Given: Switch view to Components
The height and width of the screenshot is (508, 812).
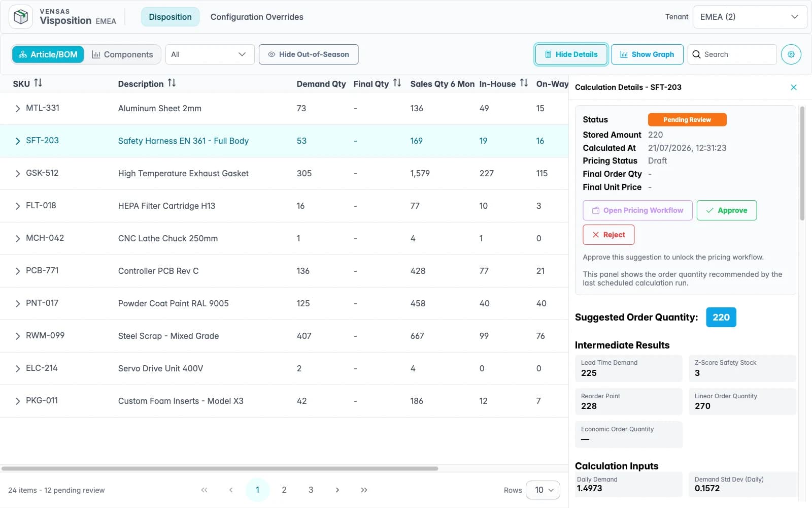Looking at the screenshot, I should [x=122, y=54].
